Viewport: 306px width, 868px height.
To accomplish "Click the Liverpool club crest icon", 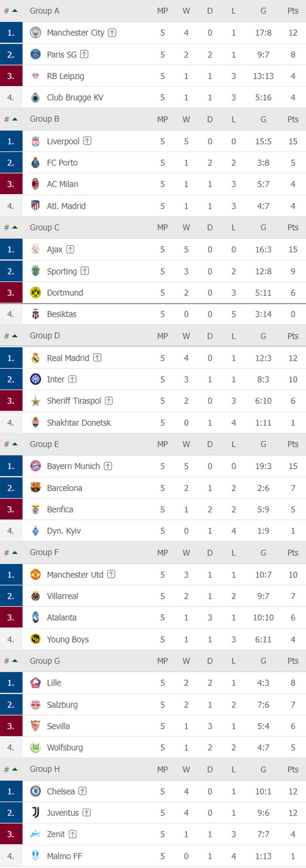I will (x=35, y=141).
